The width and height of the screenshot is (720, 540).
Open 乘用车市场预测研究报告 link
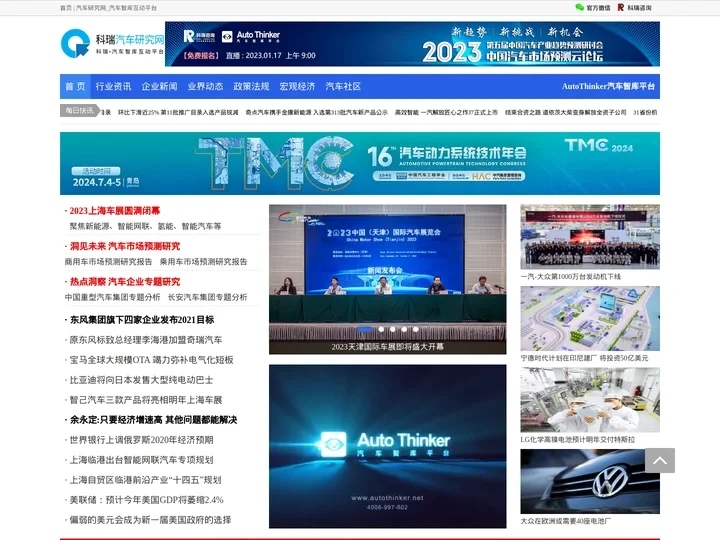coord(203,262)
